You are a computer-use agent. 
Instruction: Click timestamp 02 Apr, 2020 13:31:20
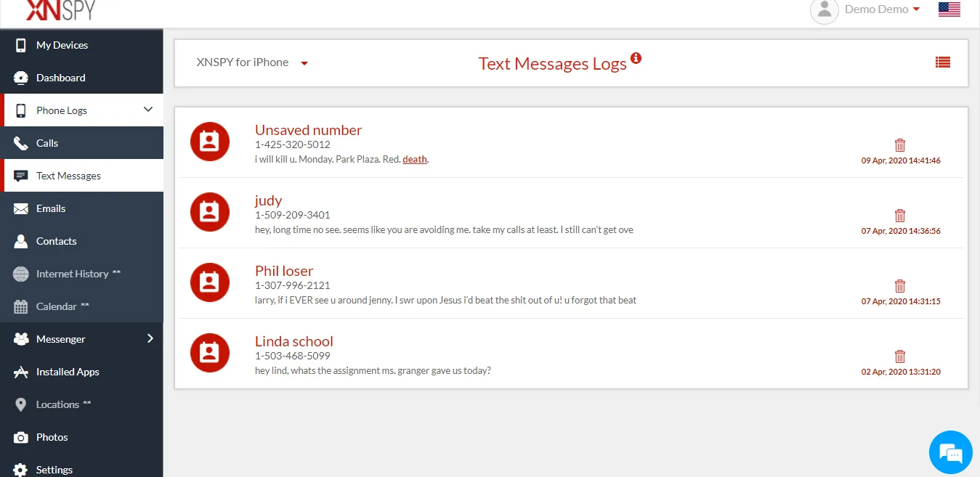[901, 372]
